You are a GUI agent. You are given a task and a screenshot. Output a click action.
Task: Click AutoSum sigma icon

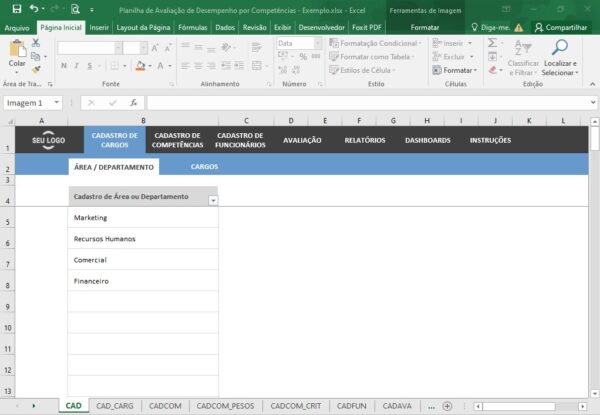pos(492,43)
